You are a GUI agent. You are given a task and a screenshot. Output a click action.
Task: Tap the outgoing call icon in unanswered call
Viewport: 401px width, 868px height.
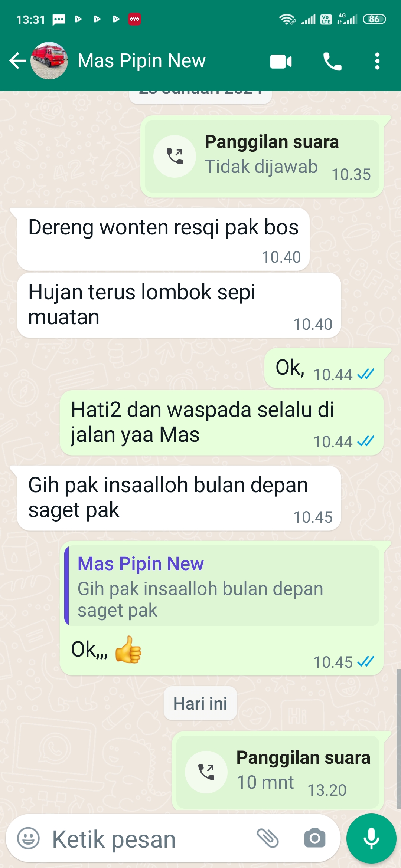click(x=175, y=156)
